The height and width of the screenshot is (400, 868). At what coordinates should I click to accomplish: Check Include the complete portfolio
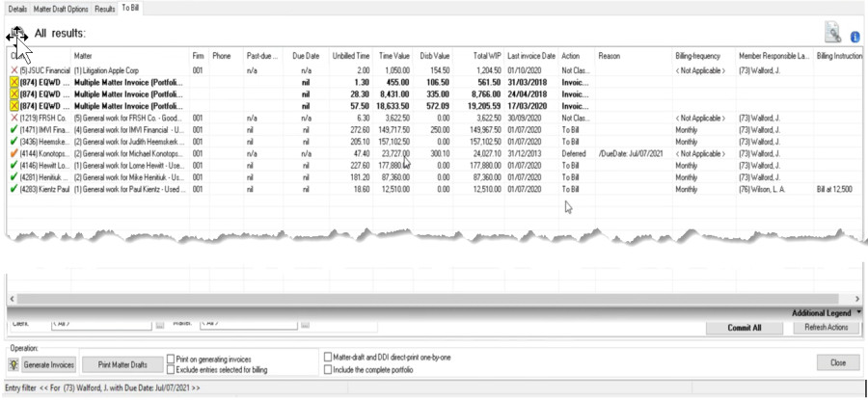(328, 369)
